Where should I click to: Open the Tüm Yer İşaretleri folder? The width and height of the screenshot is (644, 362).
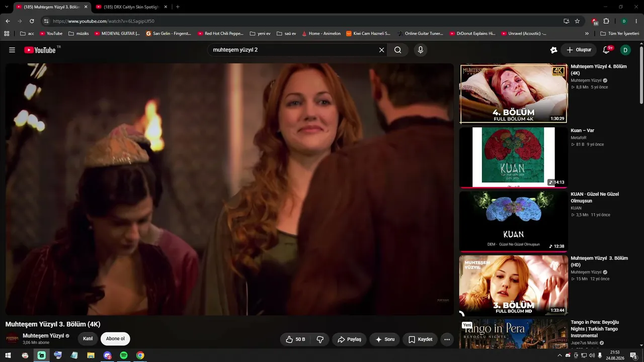point(620,34)
